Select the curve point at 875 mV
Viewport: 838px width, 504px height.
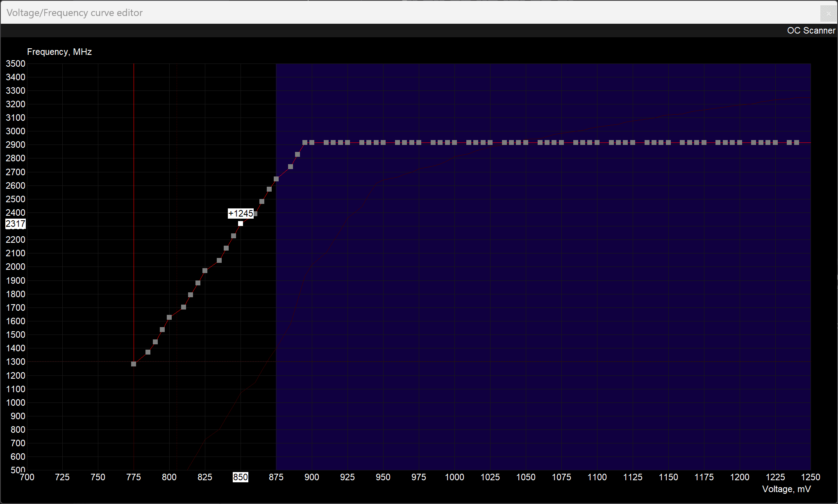tap(276, 179)
